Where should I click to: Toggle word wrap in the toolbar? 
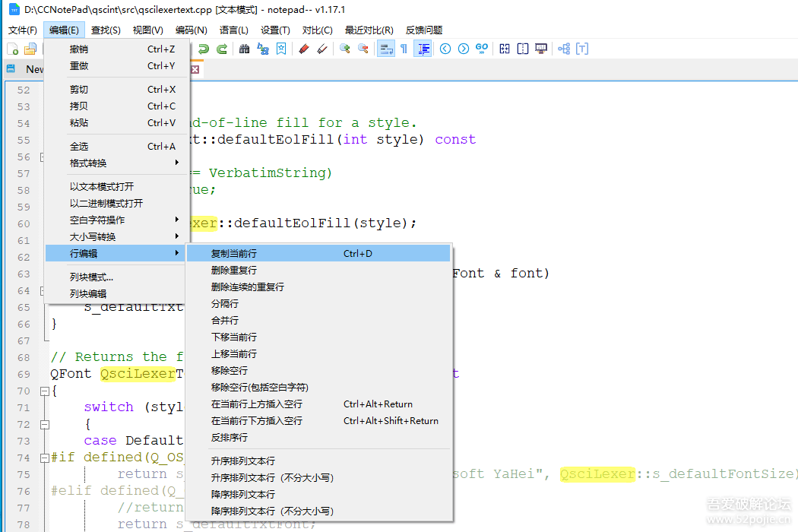point(386,49)
